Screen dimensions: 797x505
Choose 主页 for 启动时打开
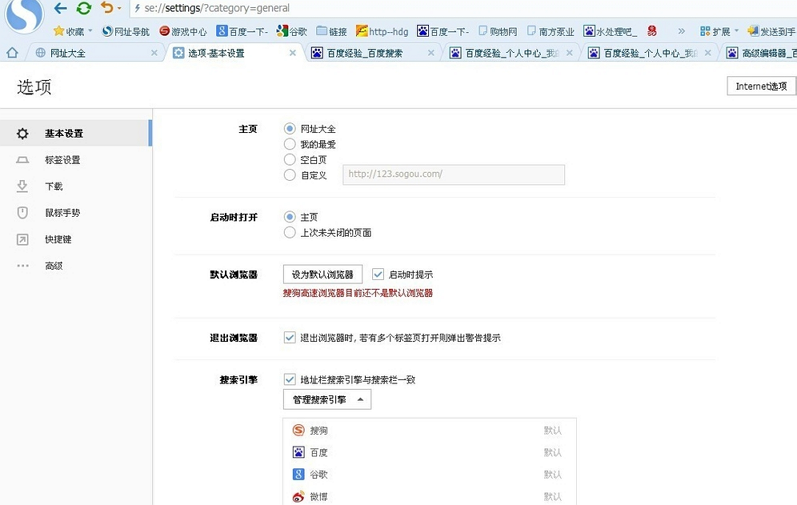click(290, 217)
